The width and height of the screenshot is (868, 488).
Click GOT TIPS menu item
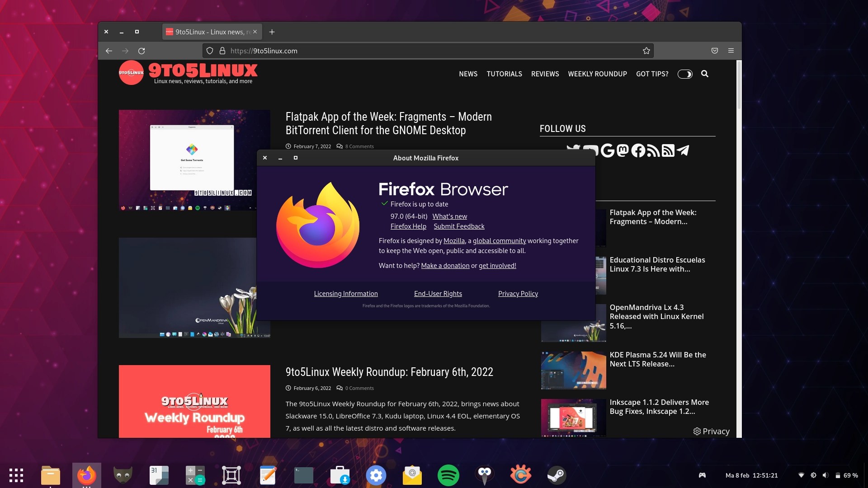tap(651, 73)
